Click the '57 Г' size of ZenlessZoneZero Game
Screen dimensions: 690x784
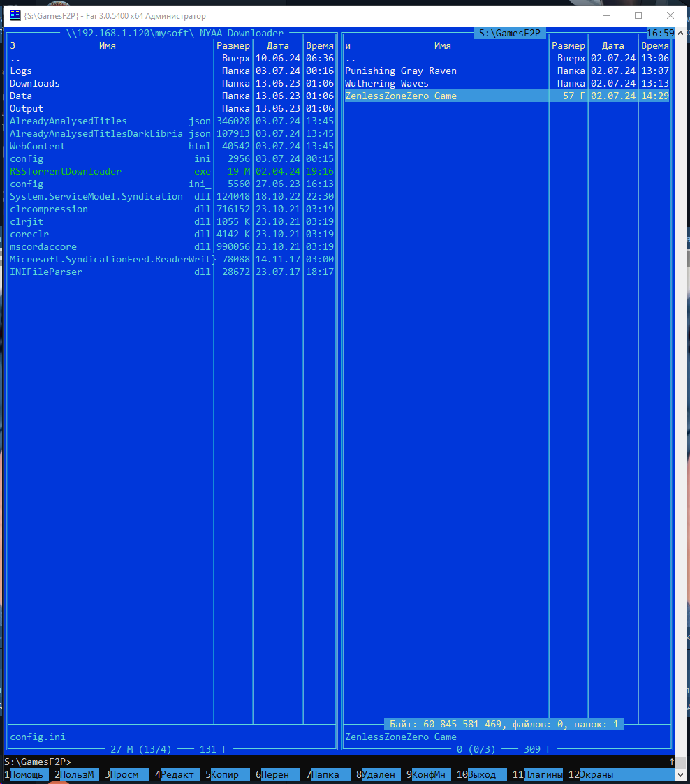[x=574, y=96]
